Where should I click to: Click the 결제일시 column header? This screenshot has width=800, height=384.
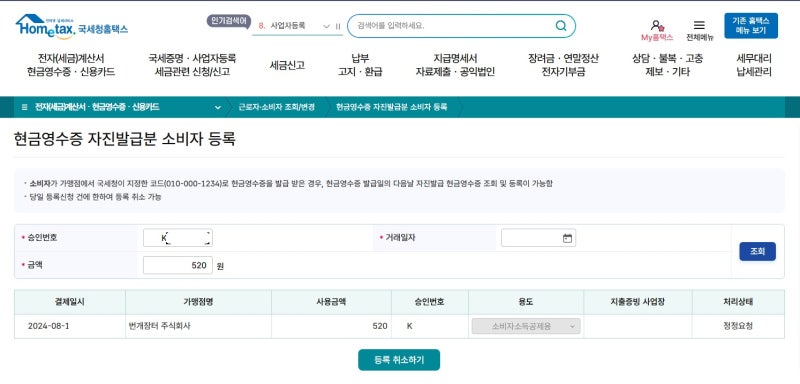tap(70, 302)
